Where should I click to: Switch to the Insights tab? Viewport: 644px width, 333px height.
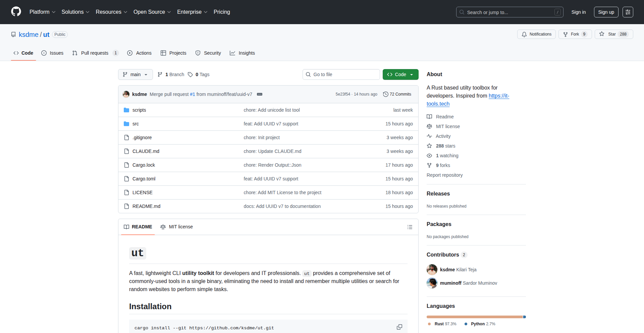[242, 53]
